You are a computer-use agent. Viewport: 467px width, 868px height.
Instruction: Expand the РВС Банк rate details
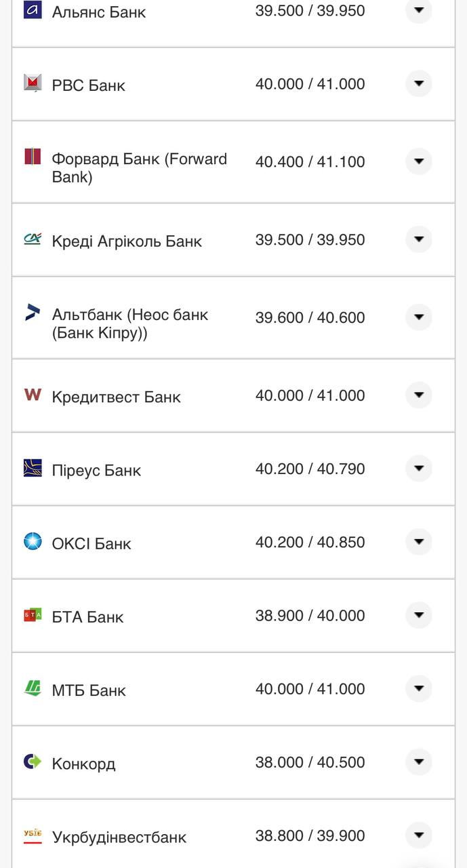coord(418,83)
